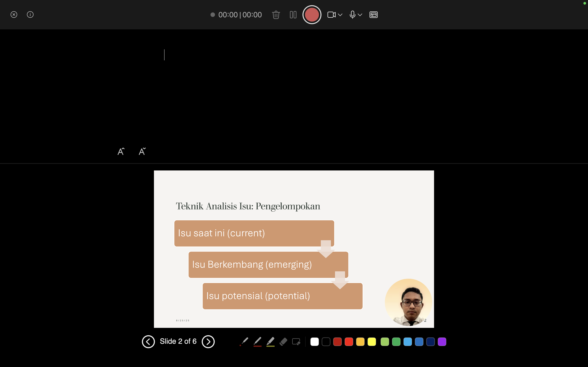This screenshot has width=588, height=367.
Task: Click inside the speaker notes area
Action: [292, 92]
